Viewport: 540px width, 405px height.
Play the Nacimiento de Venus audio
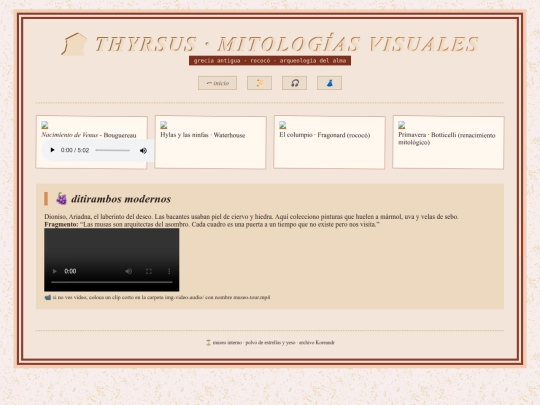(52, 150)
